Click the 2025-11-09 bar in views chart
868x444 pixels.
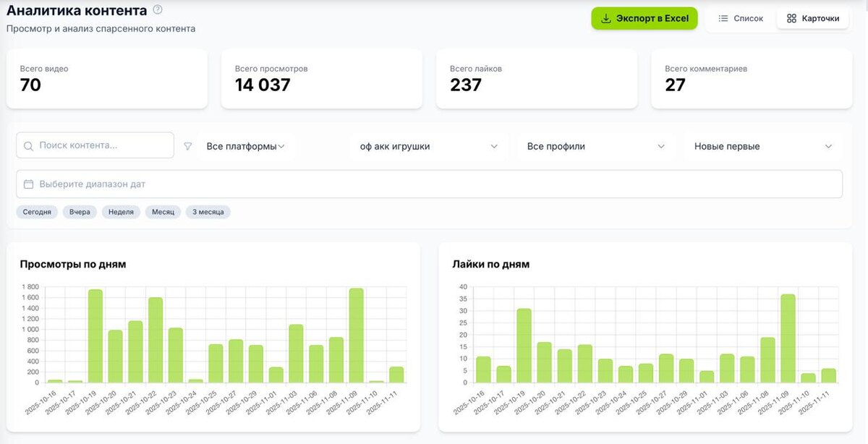(356, 336)
